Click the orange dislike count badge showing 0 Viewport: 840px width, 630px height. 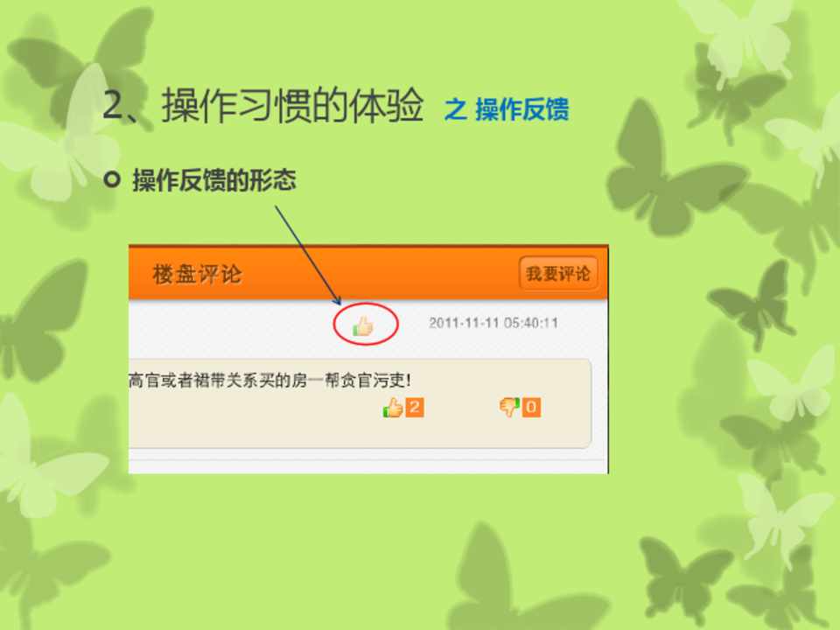coord(531,407)
